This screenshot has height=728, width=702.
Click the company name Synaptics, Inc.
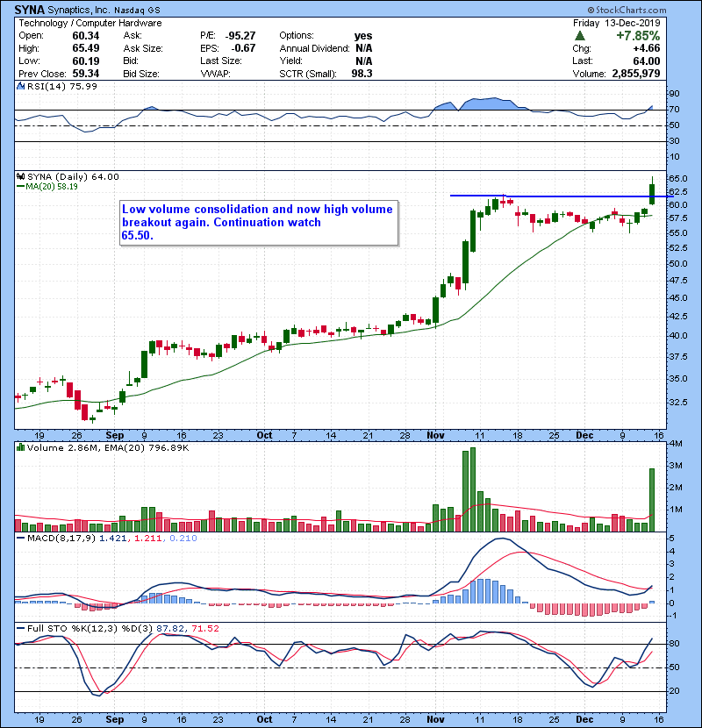pyautogui.click(x=79, y=10)
